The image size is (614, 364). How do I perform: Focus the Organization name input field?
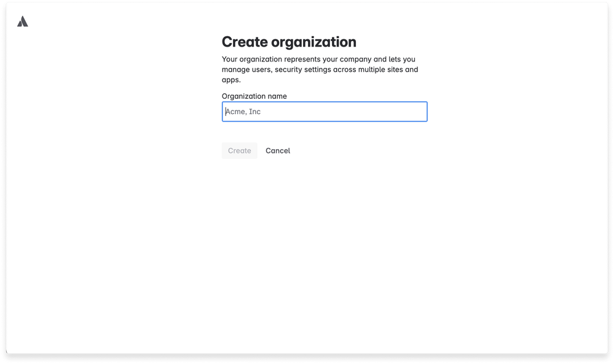point(324,112)
